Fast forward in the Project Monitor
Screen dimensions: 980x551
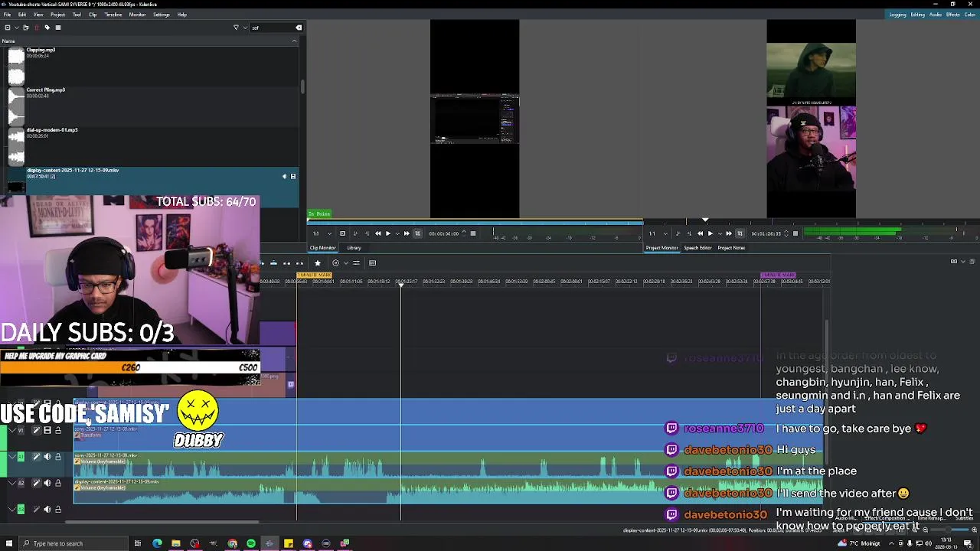730,233
